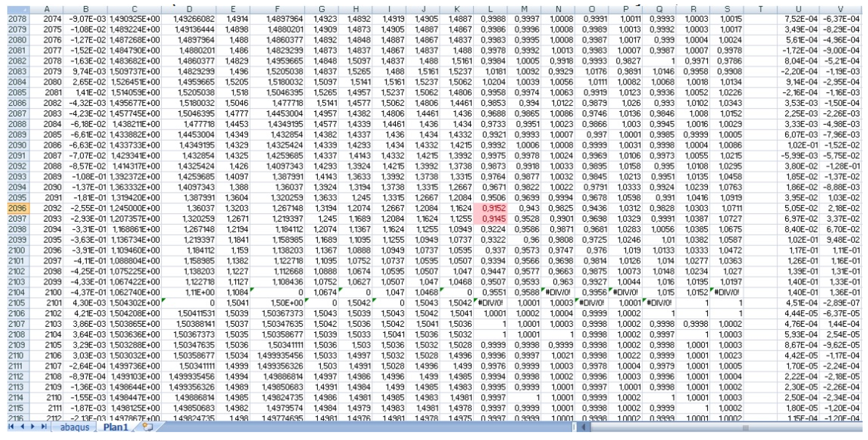This screenshot has width=868, height=440.
Task: Jump to the last sheet tab arrow
Action: (x=44, y=427)
